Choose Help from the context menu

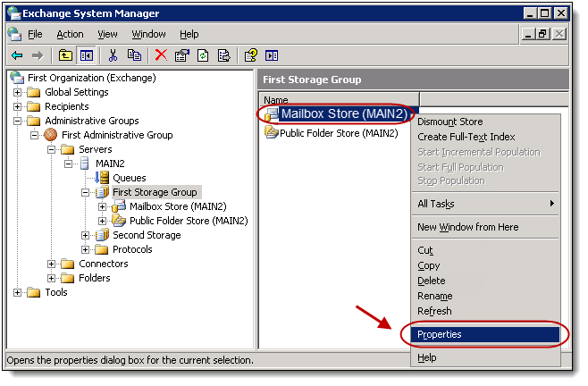485,357
